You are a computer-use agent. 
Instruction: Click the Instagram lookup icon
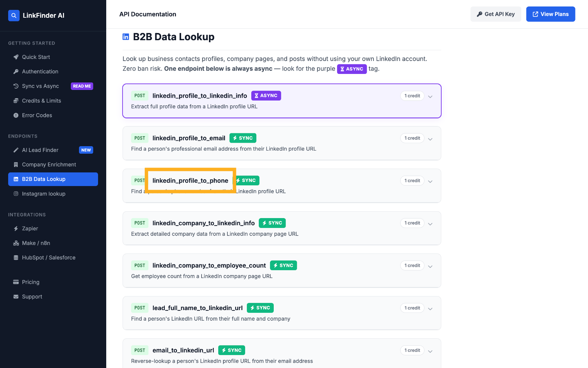(16, 194)
